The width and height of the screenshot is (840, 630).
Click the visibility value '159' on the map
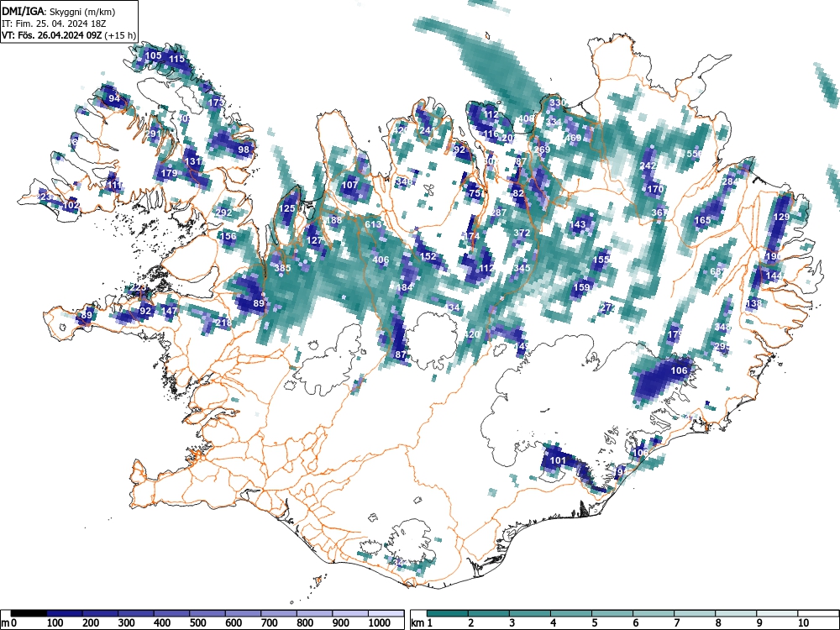[582, 287]
